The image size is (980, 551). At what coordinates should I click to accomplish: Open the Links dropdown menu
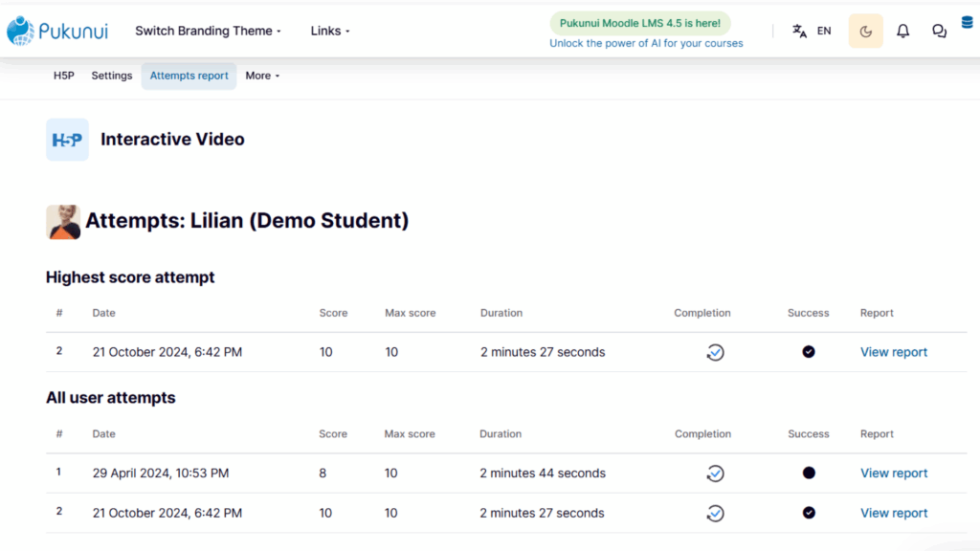[330, 31]
